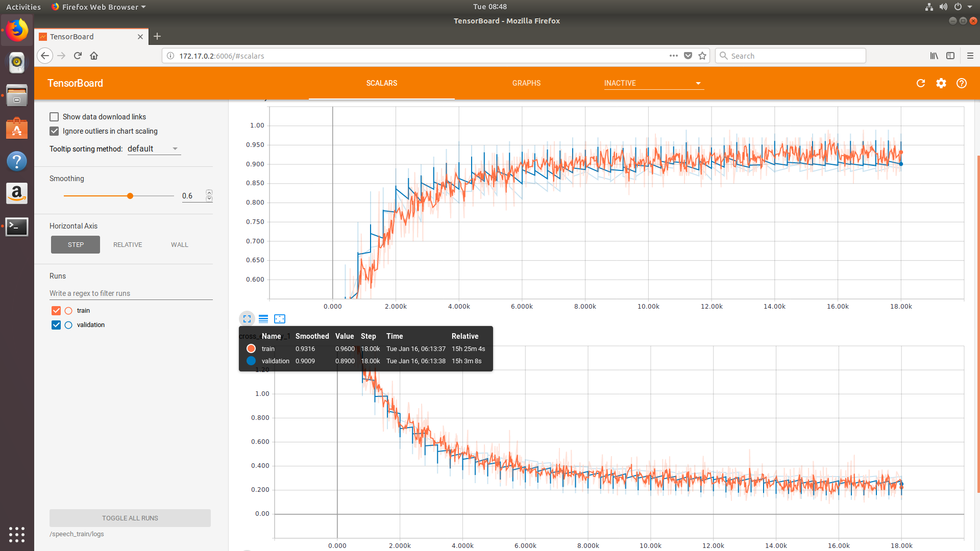Reload the current page in Firefox

(x=78, y=56)
